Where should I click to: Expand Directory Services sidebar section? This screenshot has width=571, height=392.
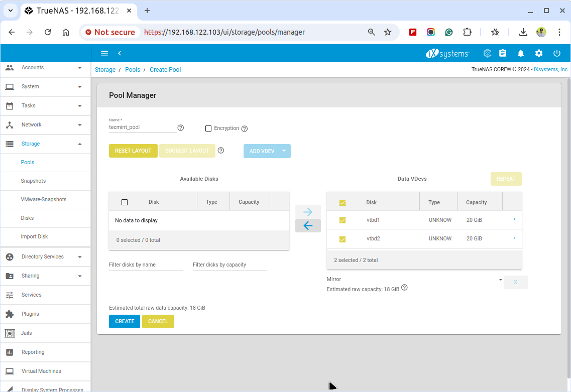46,256
